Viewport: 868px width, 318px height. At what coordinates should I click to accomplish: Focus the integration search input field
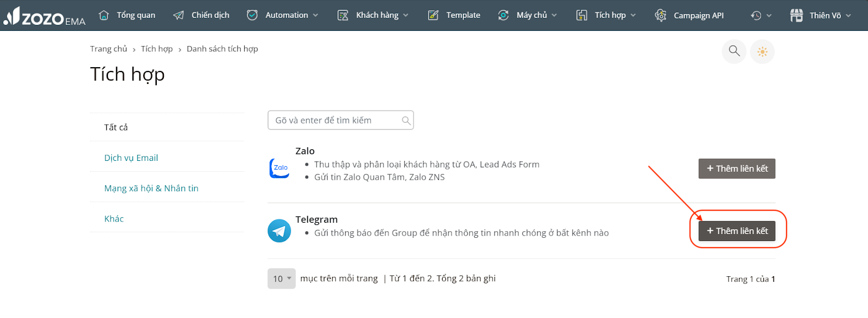(341, 120)
